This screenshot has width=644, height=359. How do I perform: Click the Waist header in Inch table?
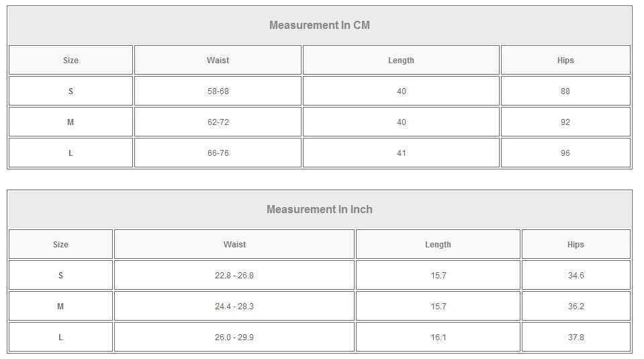pos(234,245)
